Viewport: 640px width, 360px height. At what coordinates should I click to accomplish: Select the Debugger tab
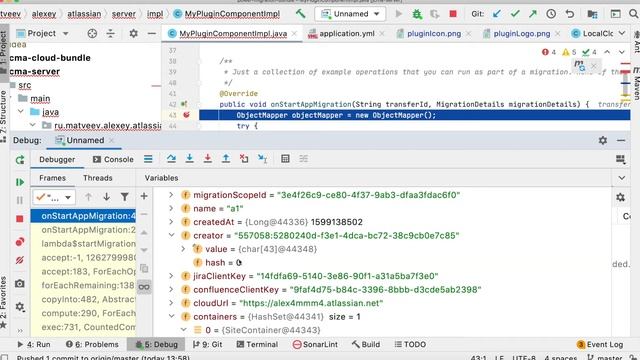(x=57, y=160)
